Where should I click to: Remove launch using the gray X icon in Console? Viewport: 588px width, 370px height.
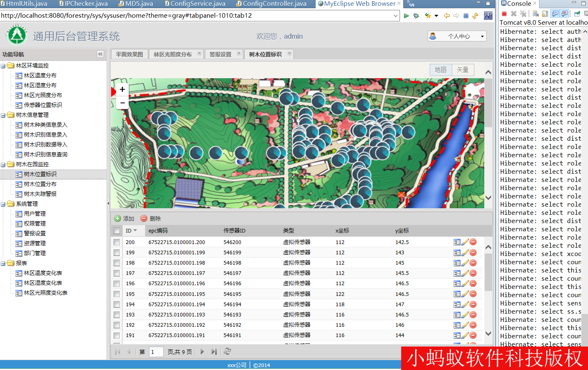[514, 14]
